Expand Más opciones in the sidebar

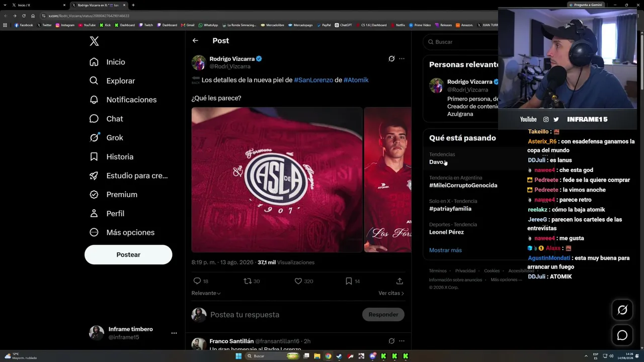pos(121,232)
